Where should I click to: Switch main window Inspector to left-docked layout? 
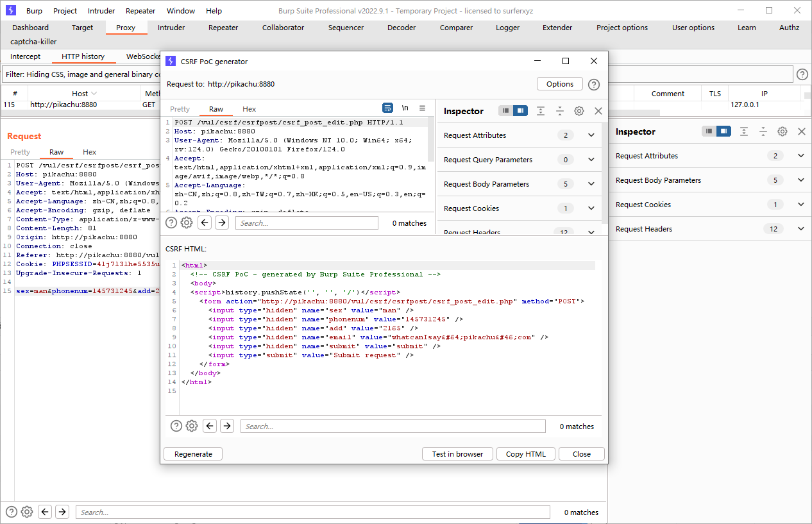coord(709,131)
